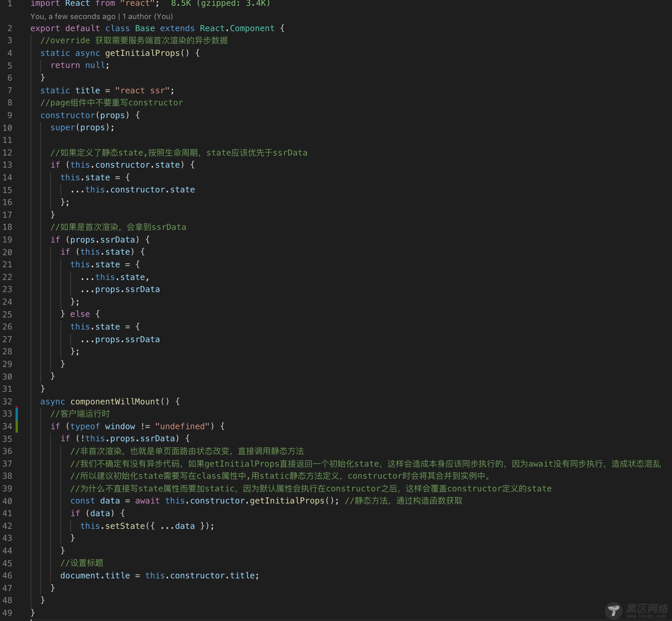Click the "8.5K (gzipped: 3.4K)" import cost annotation

221,3
